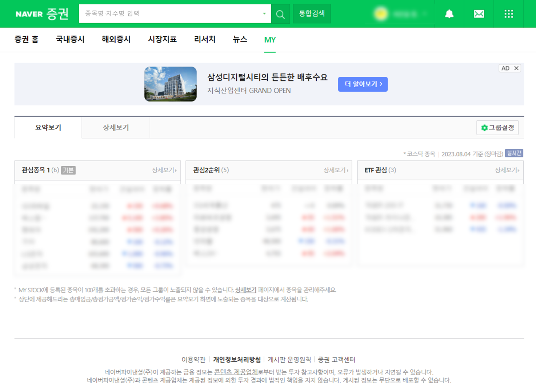Screen dimensions: 536x392
Task: Select the 국내증시 menu item
Action: (70, 40)
